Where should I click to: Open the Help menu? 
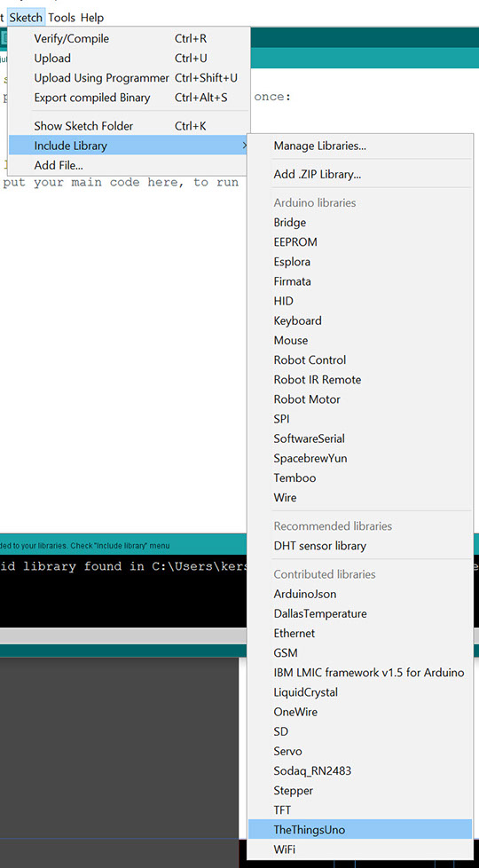tap(92, 18)
